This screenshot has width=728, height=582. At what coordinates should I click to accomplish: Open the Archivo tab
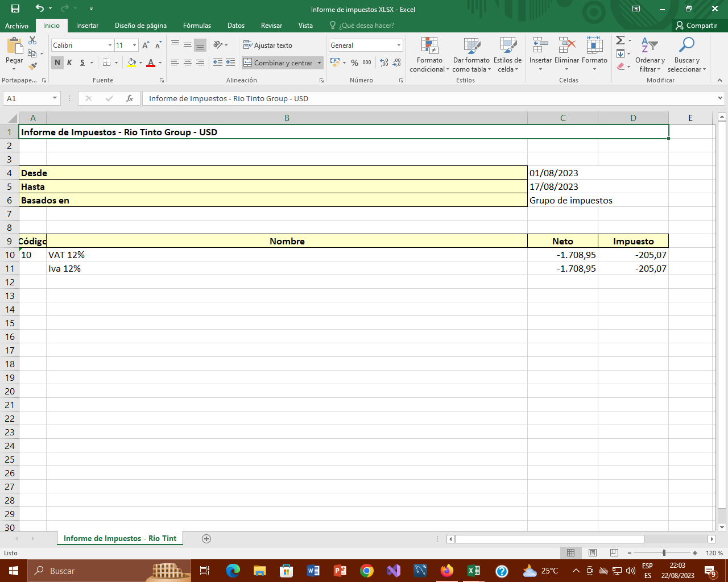pyautogui.click(x=16, y=26)
